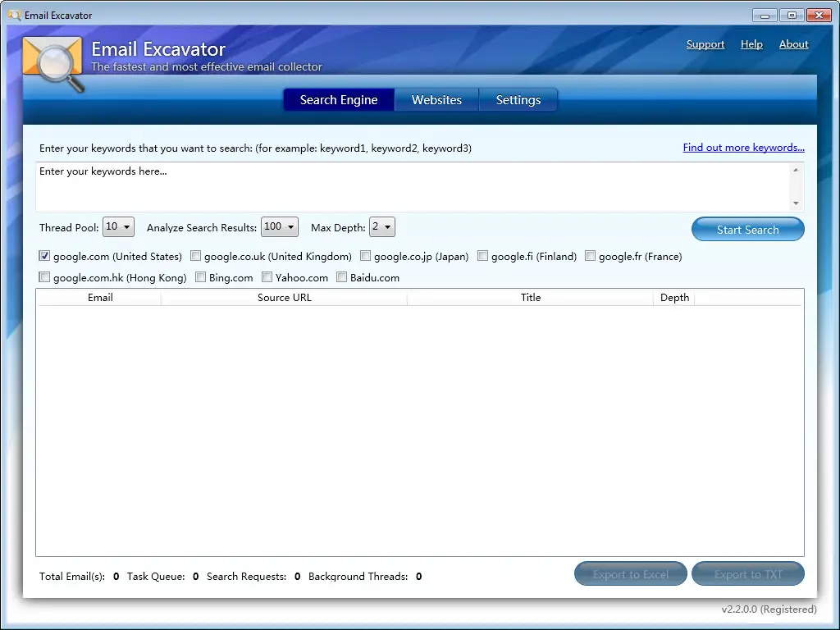
Task: Select google.fr (France) checkbox
Action: [590, 256]
